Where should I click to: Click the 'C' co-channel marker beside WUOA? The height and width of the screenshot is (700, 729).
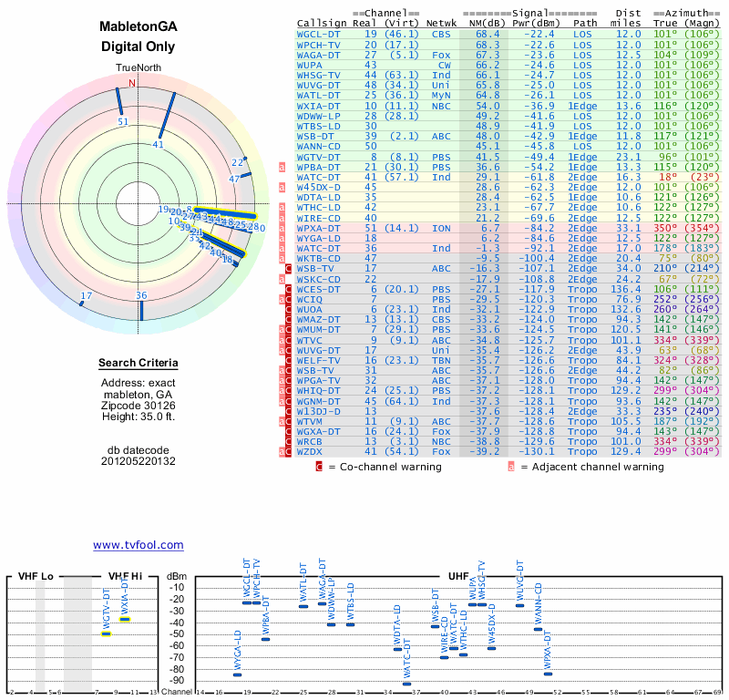[x=288, y=310]
